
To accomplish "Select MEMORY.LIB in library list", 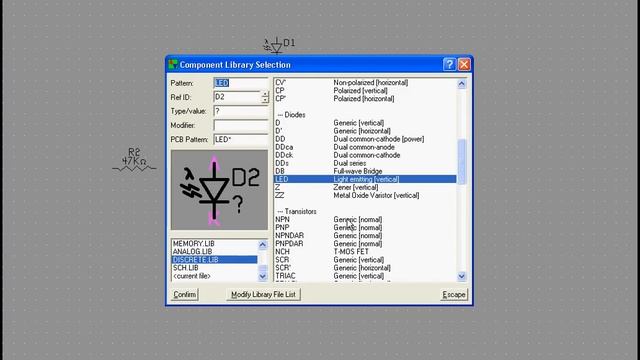I will [214, 244].
